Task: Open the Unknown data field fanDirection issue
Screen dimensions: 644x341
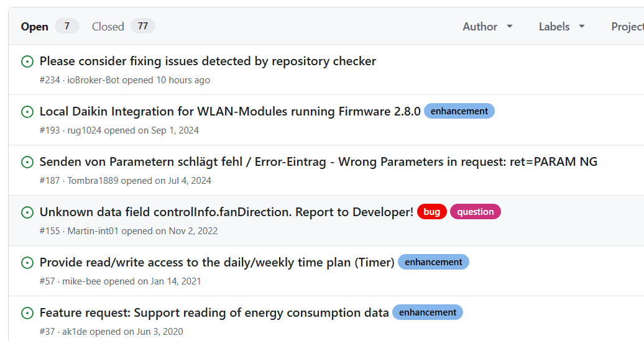Action: point(226,212)
